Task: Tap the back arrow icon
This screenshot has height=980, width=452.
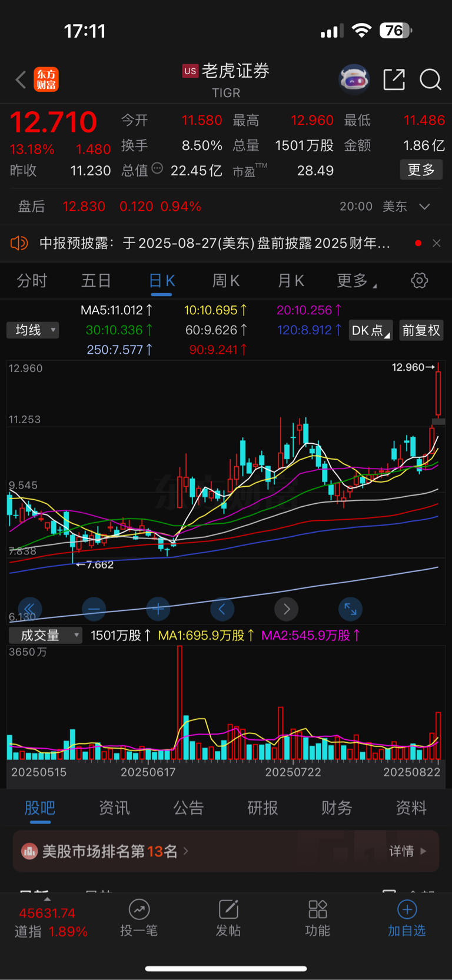Action: (21, 79)
